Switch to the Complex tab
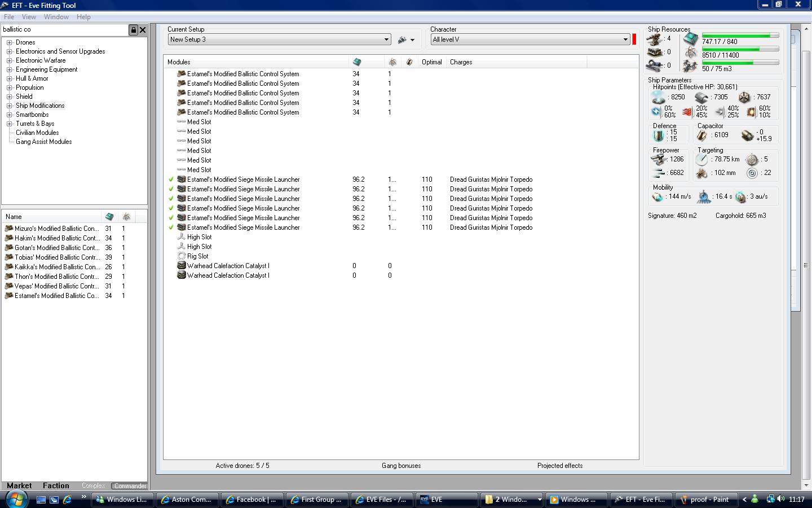812x508 pixels. (x=93, y=485)
